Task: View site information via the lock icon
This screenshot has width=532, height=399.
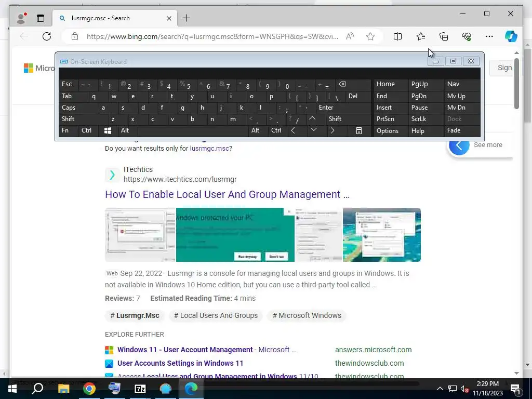Action: pyautogui.click(x=75, y=36)
